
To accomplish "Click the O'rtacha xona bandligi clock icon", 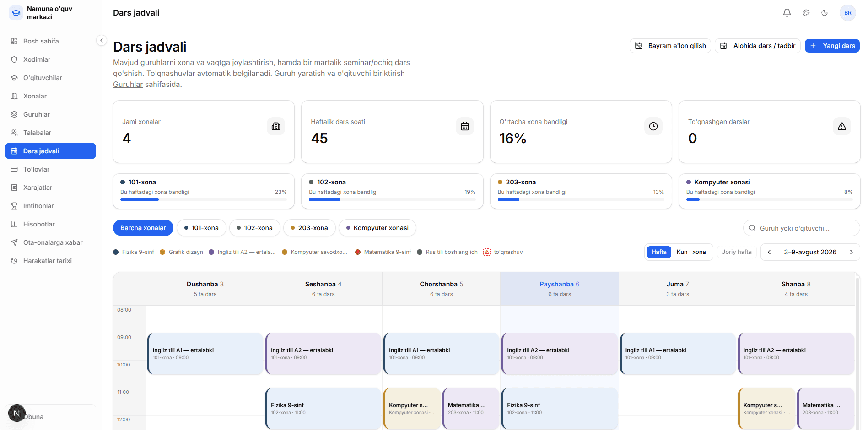I will point(653,126).
